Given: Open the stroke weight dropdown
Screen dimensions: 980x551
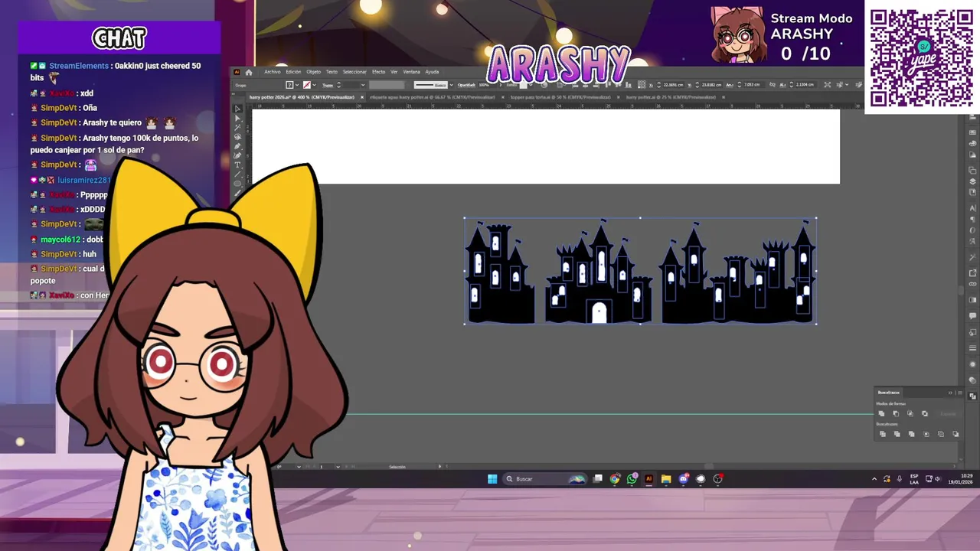Looking at the screenshot, I should tap(363, 85).
